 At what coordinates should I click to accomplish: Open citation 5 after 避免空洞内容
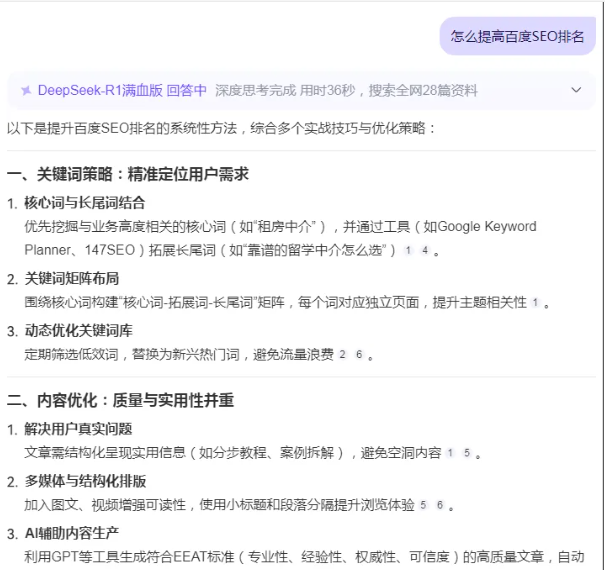tap(467, 454)
